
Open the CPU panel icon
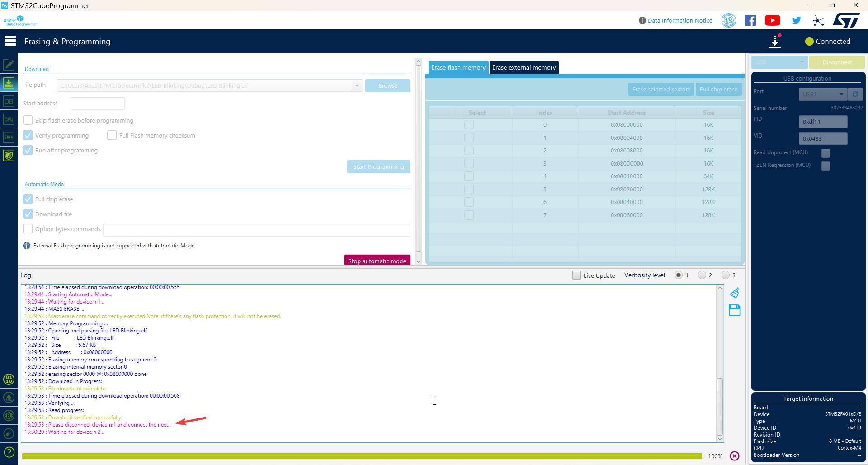(x=9, y=119)
